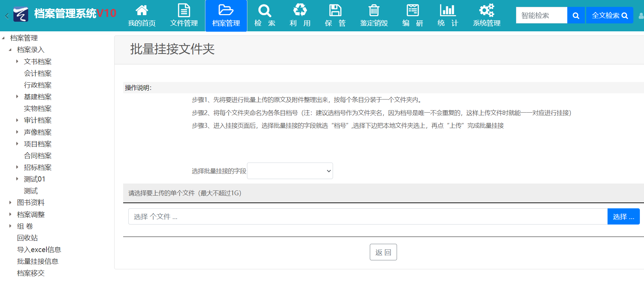Image resolution: width=644 pixels, height=281 pixels.
Task: Focus the 智能检索 search field
Action: [x=541, y=15]
